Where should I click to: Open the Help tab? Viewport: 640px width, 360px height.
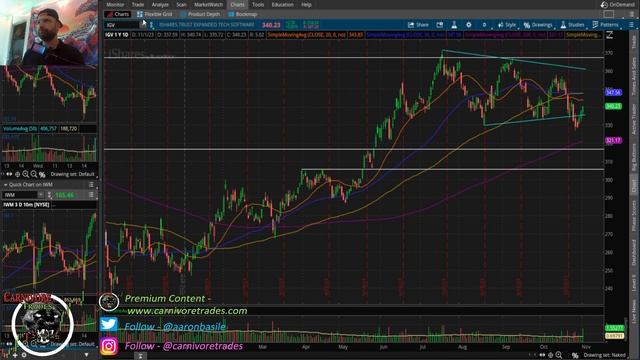307,4
